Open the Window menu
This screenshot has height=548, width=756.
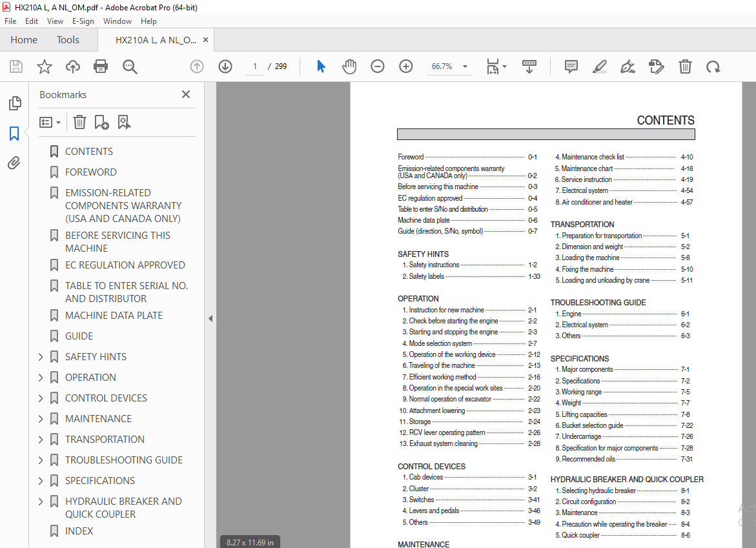tap(117, 21)
